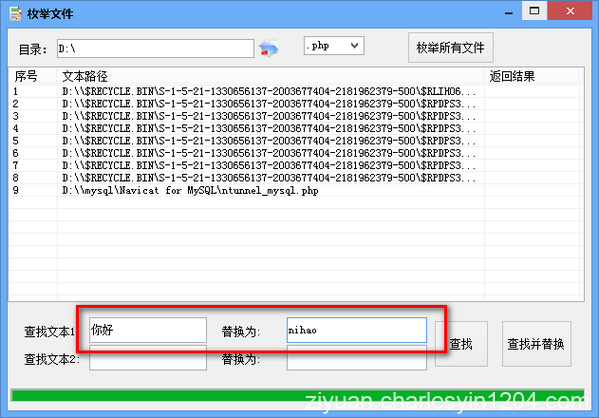Click the 查找 button
The image size is (599, 418).
461,344
